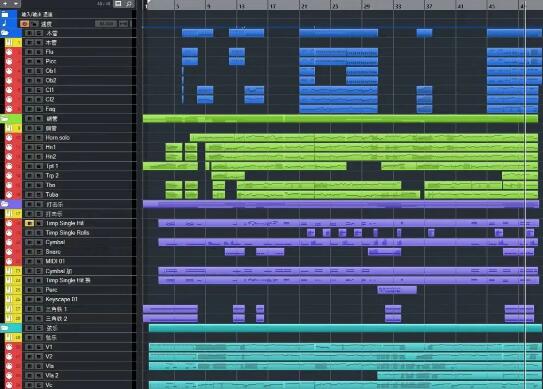The height and width of the screenshot is (389, 543).
Task: Collapse the purple percussion folder track
Action: click(5, 204)
